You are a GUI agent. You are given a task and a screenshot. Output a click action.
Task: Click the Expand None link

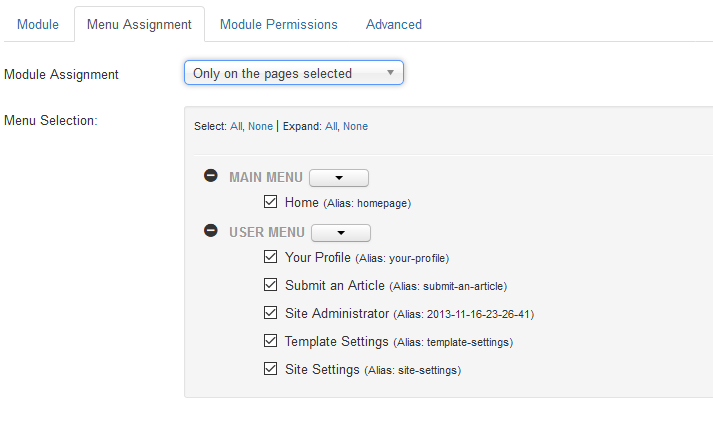point(355,126)
